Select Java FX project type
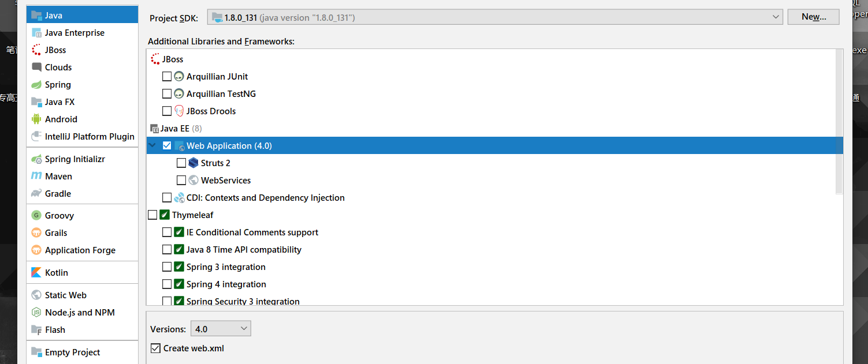This screenshot has height=364, width=868. click(82, 102)
